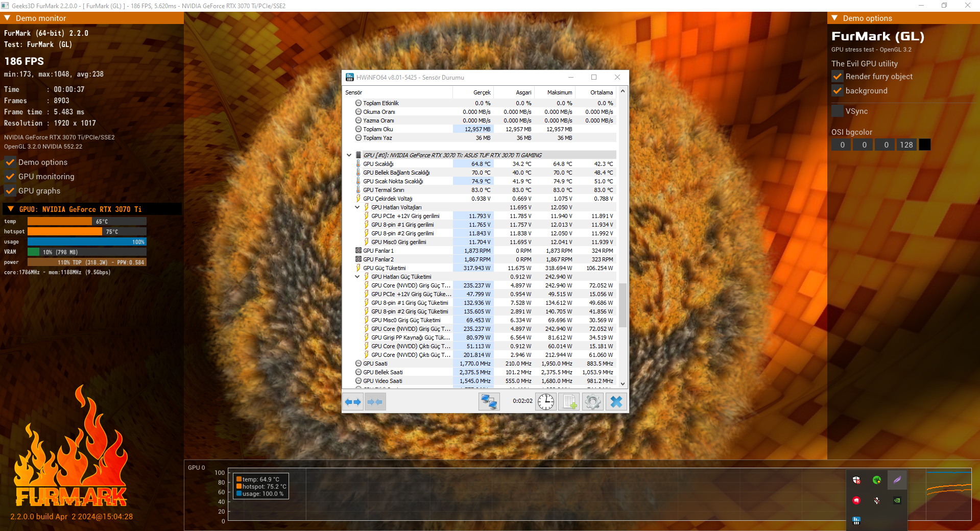Open Windows Security shield tray icon

pyautogui.click(x=856, y=480)
